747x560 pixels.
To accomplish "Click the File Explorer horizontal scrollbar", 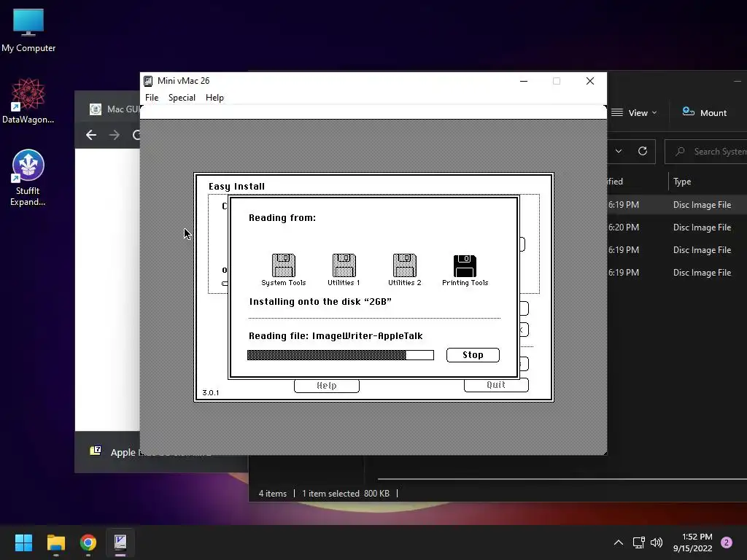I will 562,479.
